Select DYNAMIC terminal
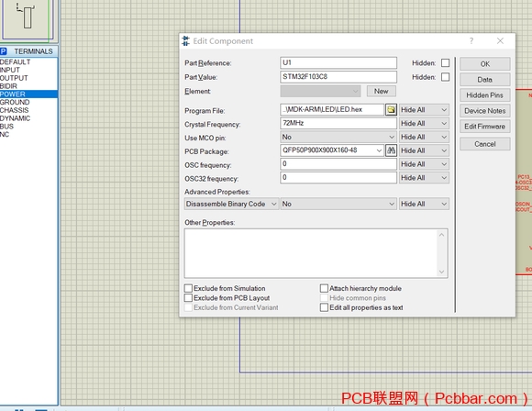The image size is (532, 411). point(28,118)
